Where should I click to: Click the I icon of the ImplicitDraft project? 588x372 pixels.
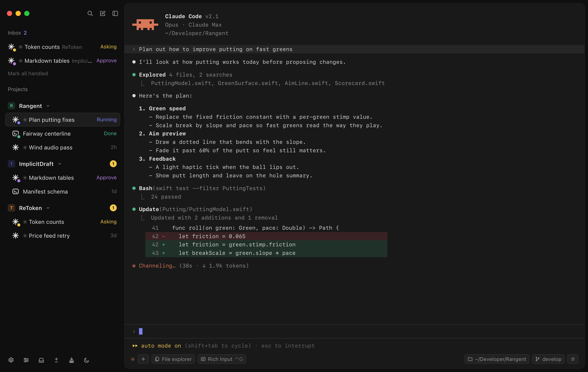click(11, 164)
